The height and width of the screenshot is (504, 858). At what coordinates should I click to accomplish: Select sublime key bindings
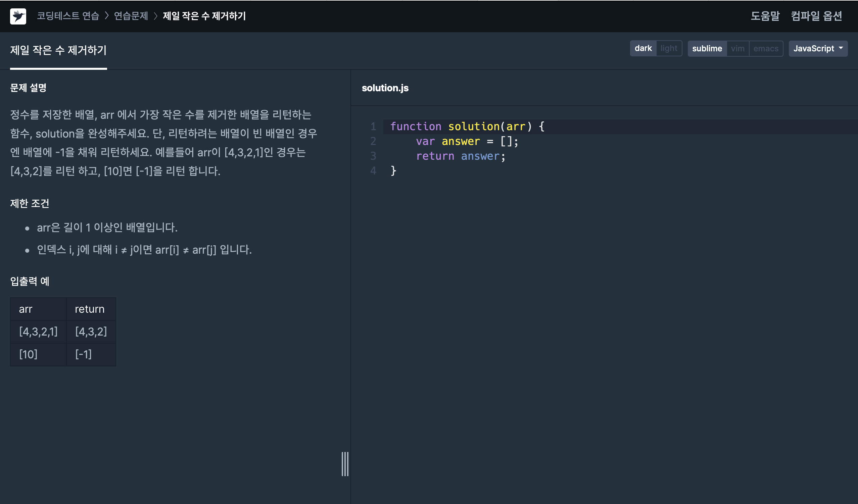coord(707,49)
